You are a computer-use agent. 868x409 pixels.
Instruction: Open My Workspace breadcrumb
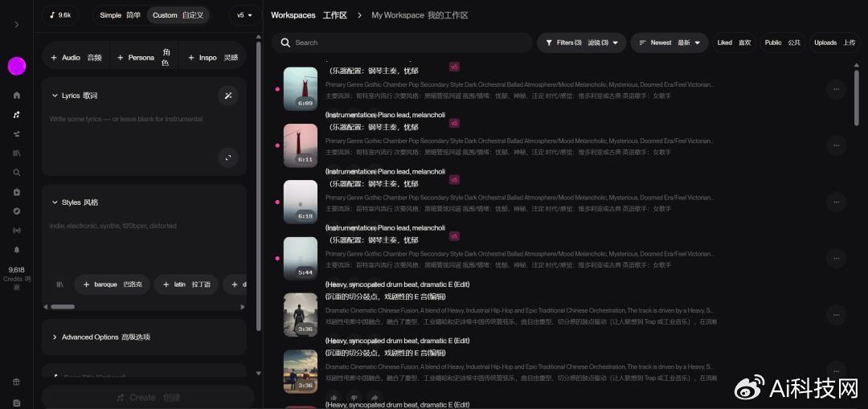420,15
